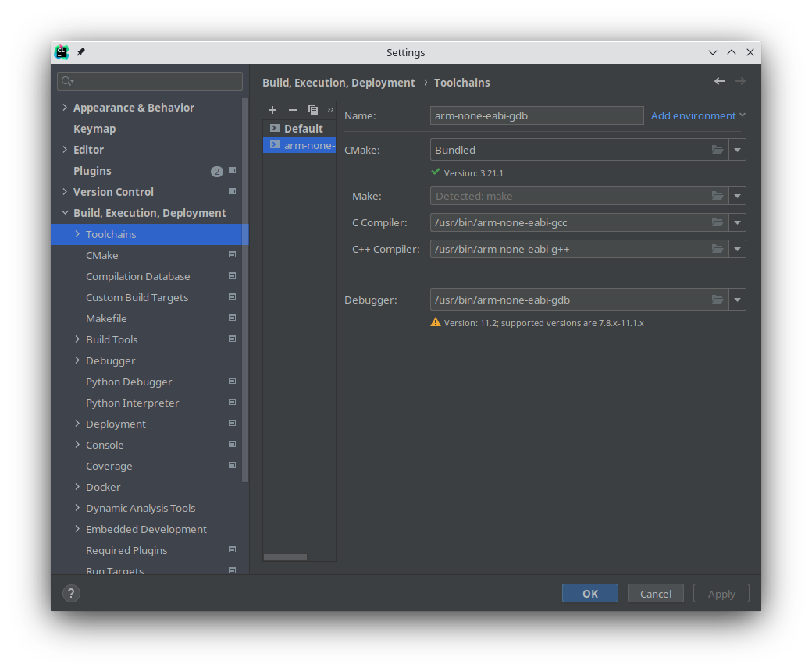The image size is (812, 671).
Task: Browse folder for CMake path
Action: (x=718, y=150)
